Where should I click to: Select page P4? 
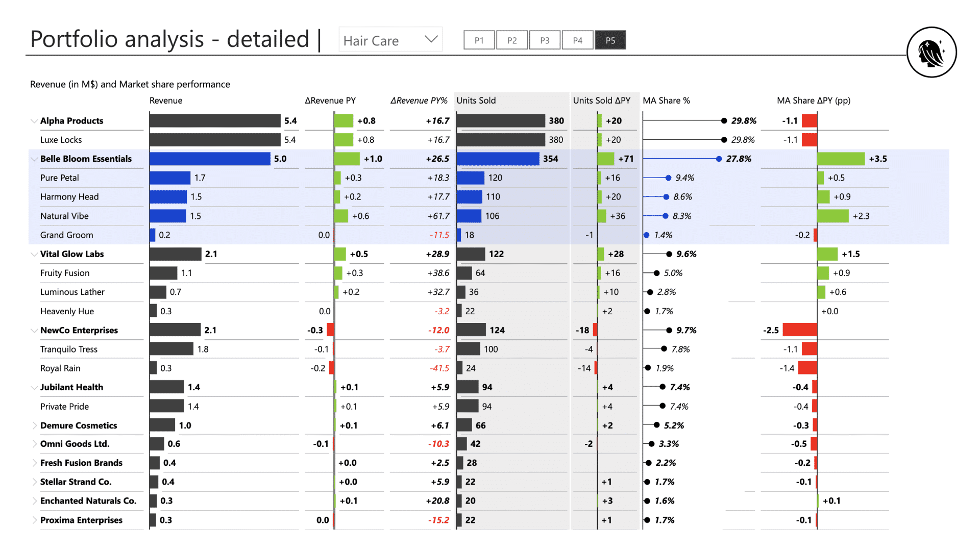coord(577,40)
